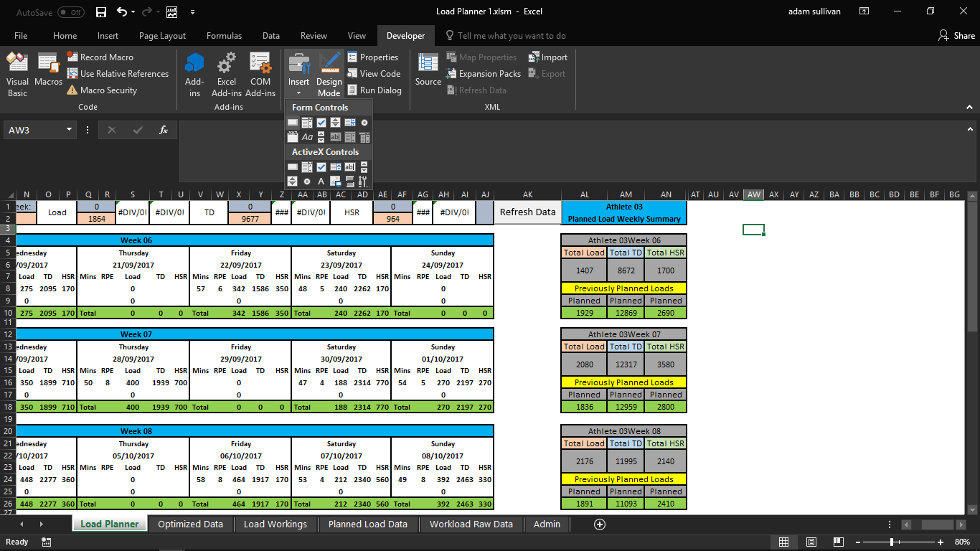Image resolution: width=980 pixels, height=551 pixels.
Task: Select the ActiveX option button control
Action: pos(307,181)
